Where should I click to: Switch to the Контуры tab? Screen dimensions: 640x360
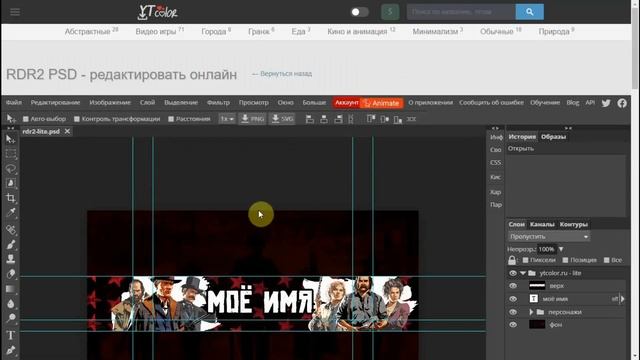click(573, 224)
